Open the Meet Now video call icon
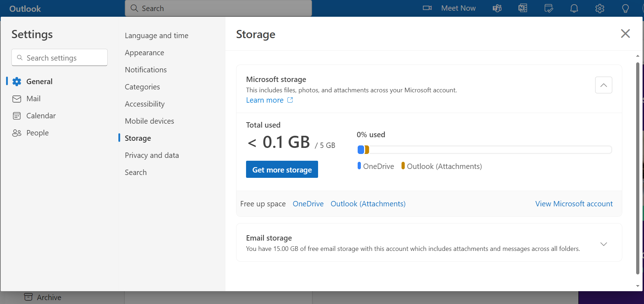The width and height of the screenshot is (644, 304). click(427, 8)
